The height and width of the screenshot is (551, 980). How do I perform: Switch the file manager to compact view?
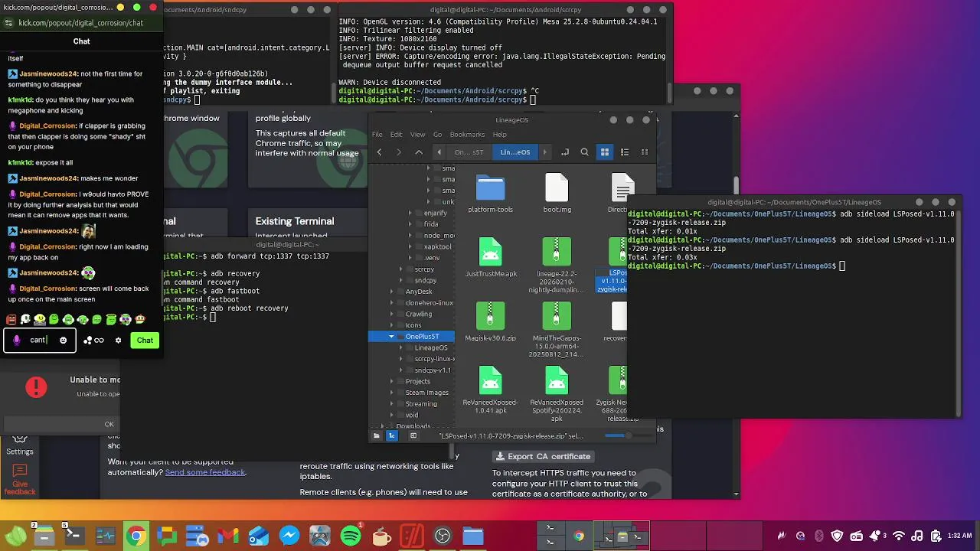point(645,152)
